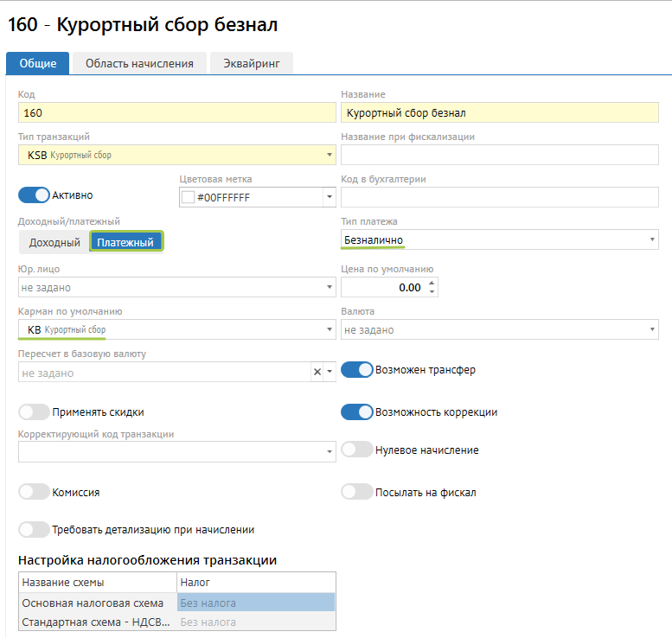Screen dimensions: 672x638
Task: Enable the Комиссия toggle
Action: coord(35,492)
